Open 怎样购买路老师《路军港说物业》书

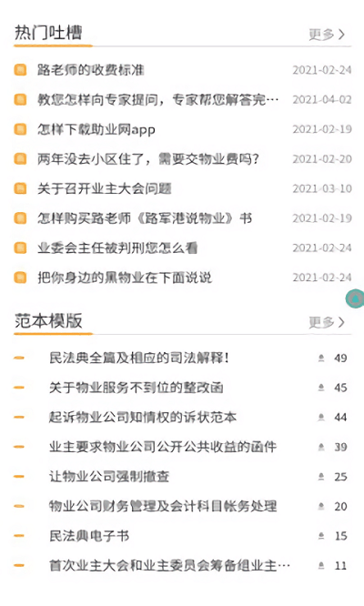pos(145,218)
